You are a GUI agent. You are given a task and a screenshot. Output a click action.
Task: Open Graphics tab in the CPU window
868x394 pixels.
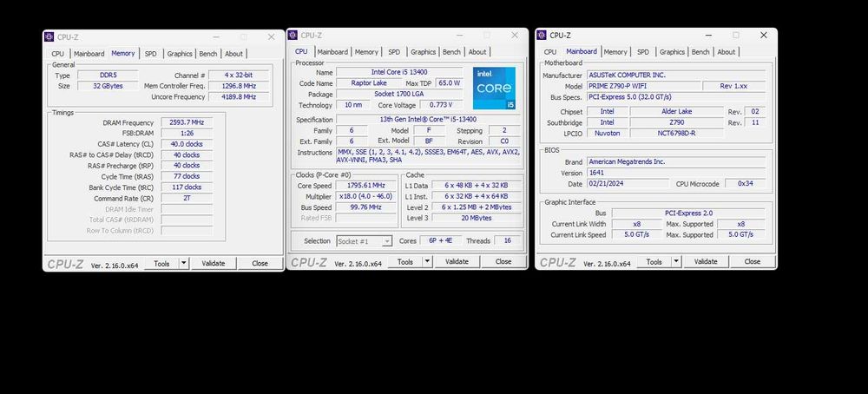pyautogui.click(x=424, y=52)
